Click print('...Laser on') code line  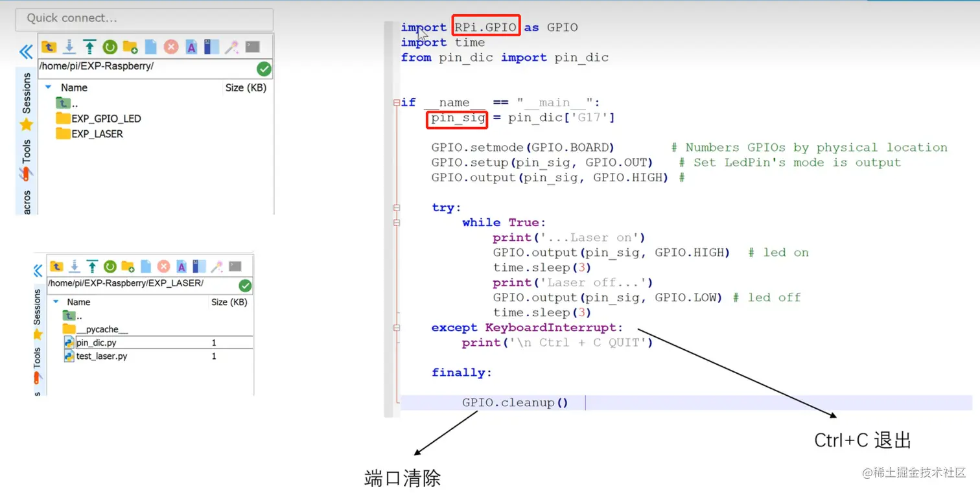point(569,238)
